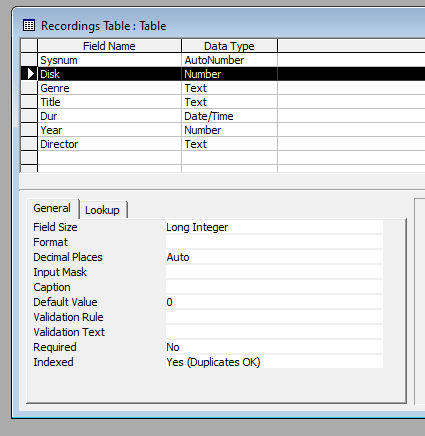The height and width of the screenshot is (436, 425).
Task: Open the Text data type cell for Director
Action: [x=230, y=144]
